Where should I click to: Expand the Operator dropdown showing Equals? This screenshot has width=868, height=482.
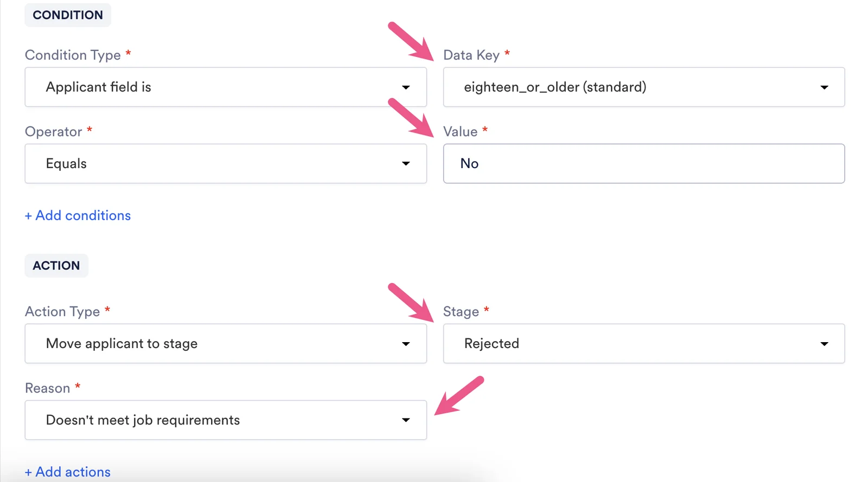(x=226, y=164)
